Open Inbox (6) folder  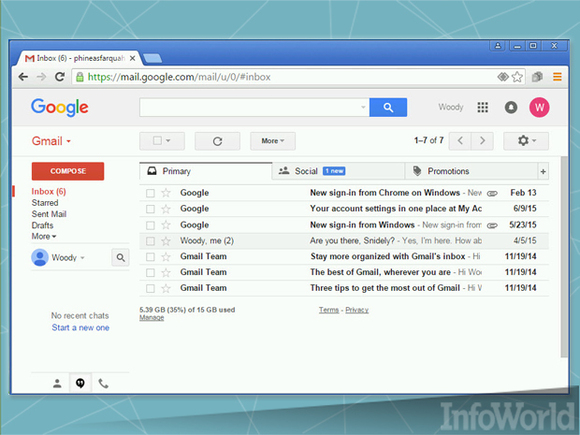tap(48, 192)
